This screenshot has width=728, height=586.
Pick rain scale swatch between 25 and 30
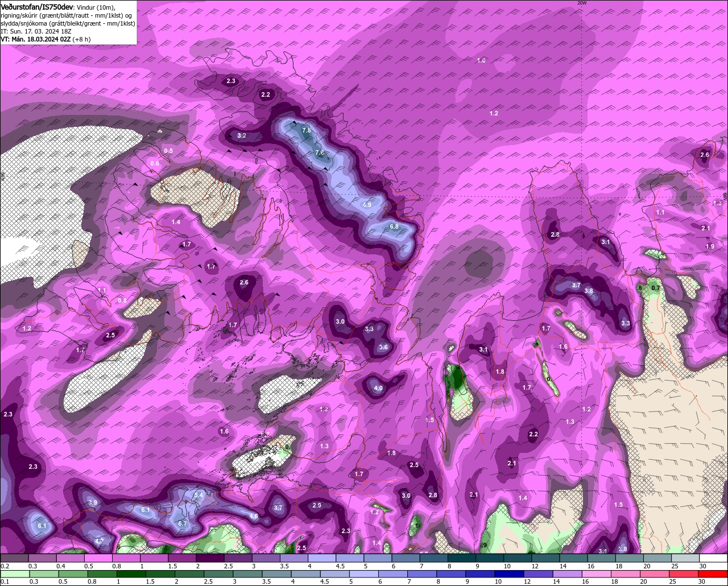click(x=683, y=573)
